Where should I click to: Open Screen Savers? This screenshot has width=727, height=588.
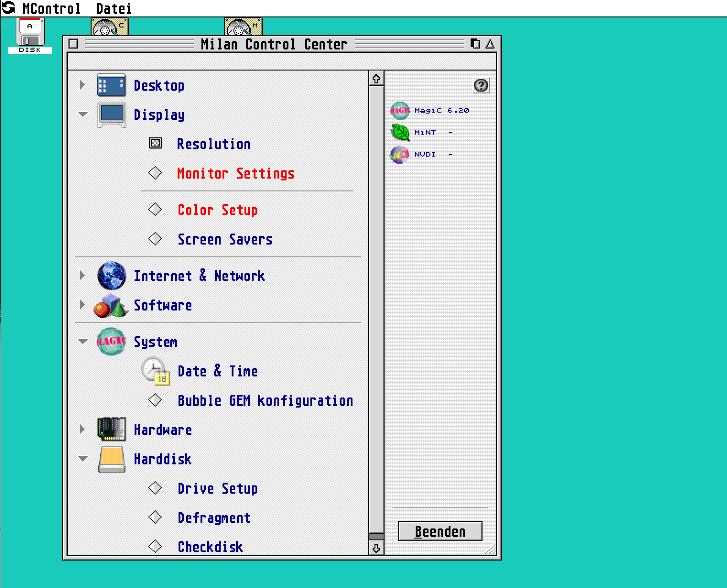[x=225, y=240]
